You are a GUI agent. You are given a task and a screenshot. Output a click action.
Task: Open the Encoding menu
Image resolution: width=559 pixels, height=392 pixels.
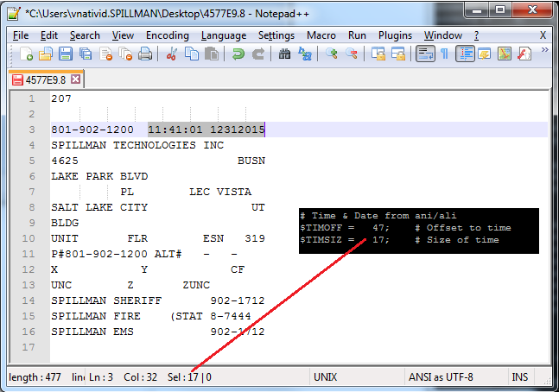[x=168, y=35]
